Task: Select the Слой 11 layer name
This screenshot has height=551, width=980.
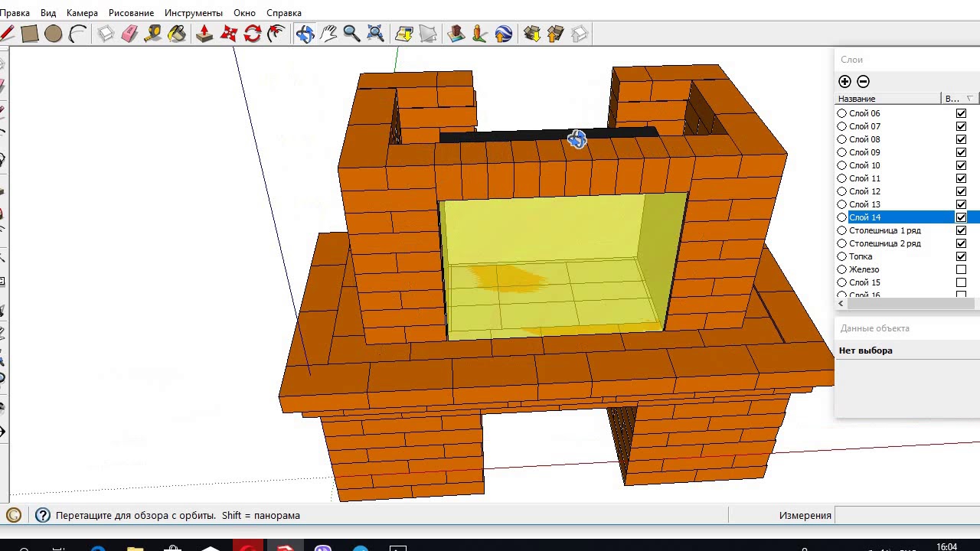Action: click(864, 178)
